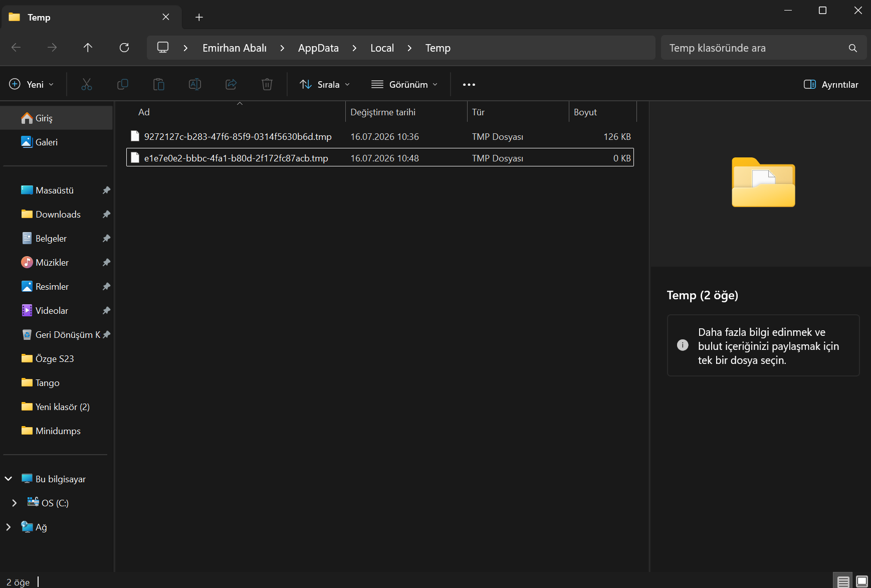
Task: Open Downloads in the sidebar
Action: click(58, 215)
